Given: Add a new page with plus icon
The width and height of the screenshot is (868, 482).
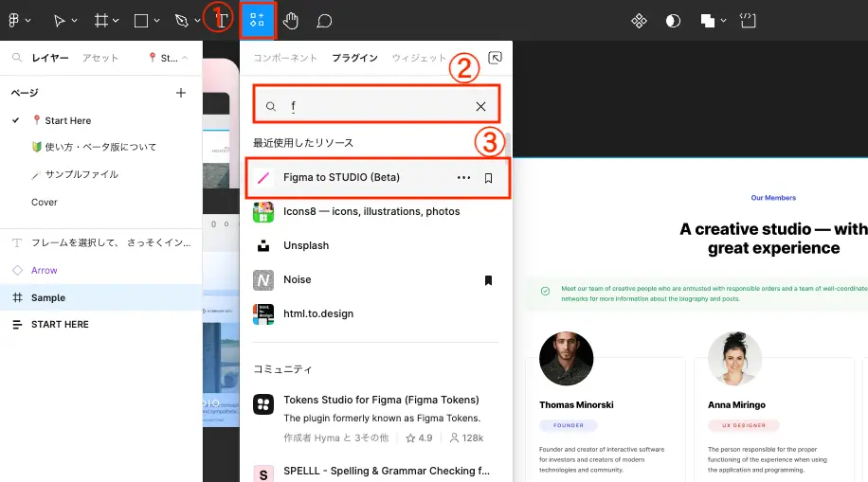Looking at the screenshot, I should [x=180, y=93].
